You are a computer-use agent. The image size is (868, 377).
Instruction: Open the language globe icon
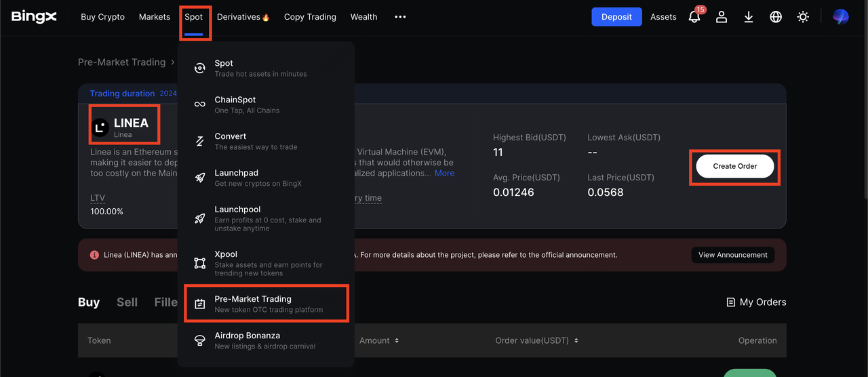click(776, 17)
